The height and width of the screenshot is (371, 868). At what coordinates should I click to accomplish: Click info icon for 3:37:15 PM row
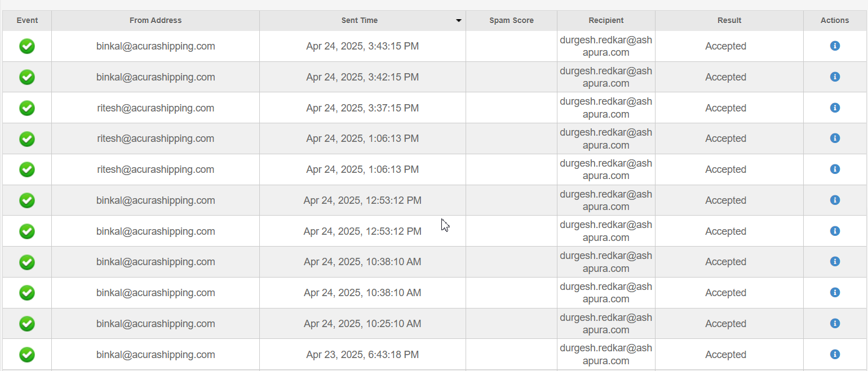(835, 108)
